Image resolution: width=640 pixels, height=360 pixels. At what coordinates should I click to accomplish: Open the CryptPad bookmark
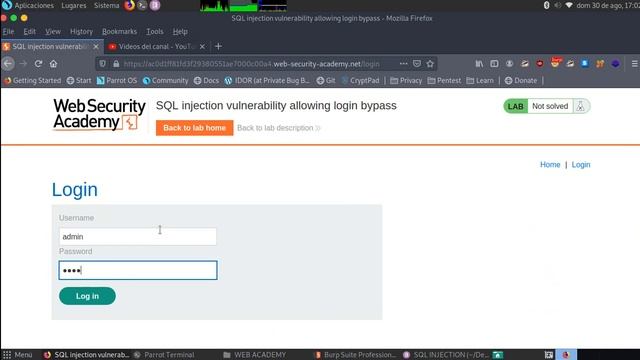coord(360,81)
